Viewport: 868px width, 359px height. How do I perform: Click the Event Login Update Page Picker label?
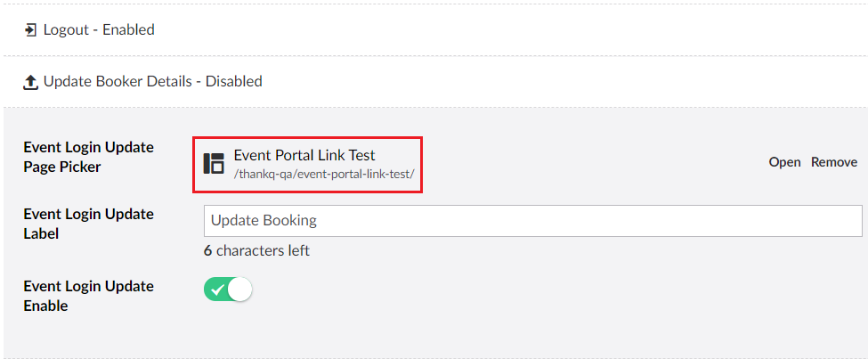[88, 157]
